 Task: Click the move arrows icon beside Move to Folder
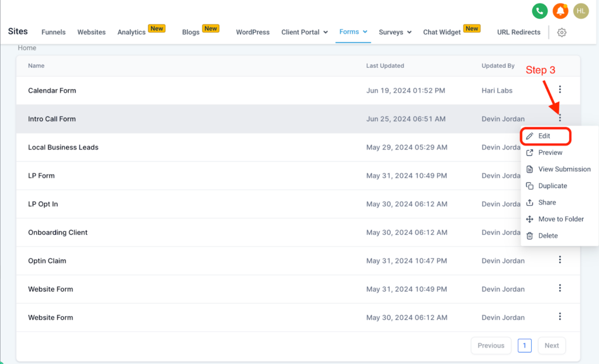click(x=529, y=219)
